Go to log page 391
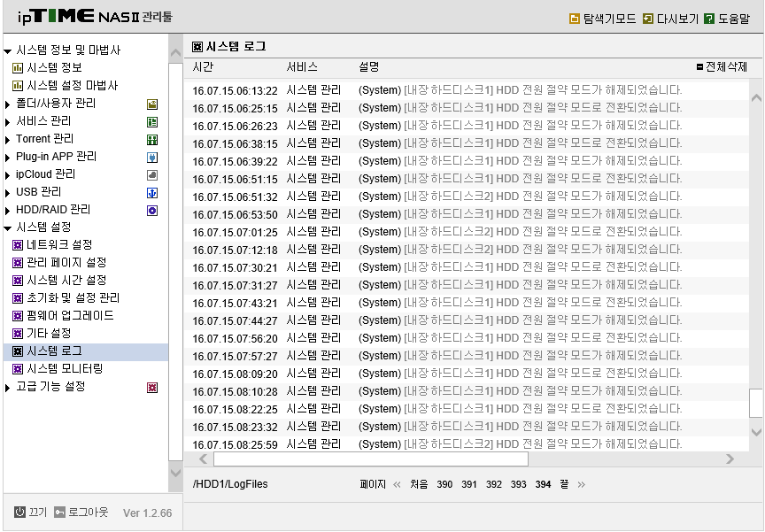The image size is (765, 532). tap(469, 484)
